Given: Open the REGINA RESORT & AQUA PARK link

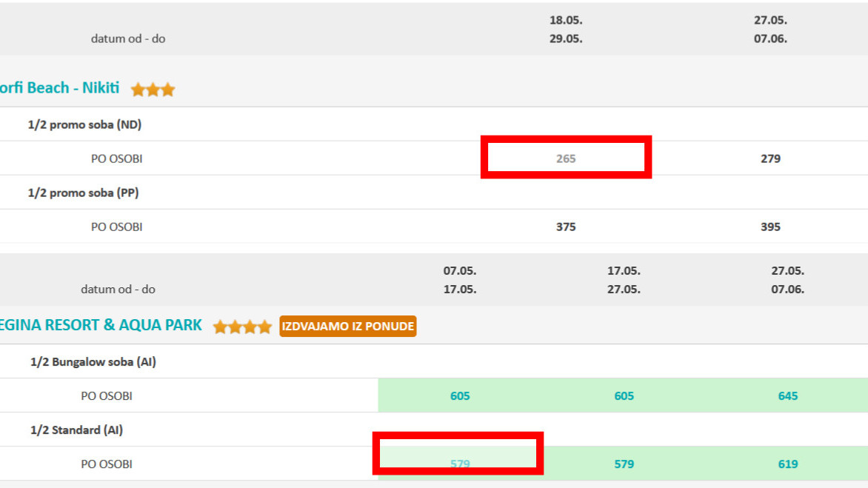Looking at the screenshot, I should pos(101,325).
